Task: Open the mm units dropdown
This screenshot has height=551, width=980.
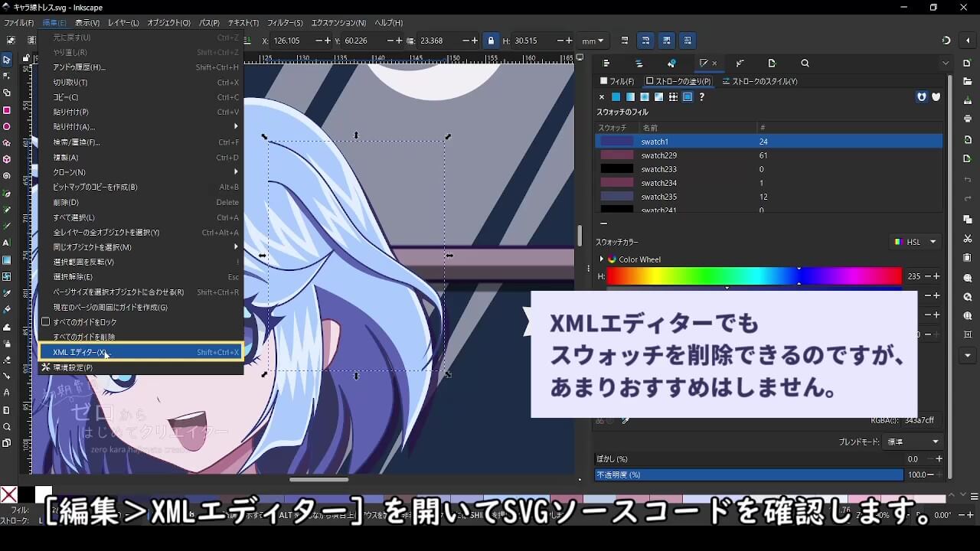Action: point(593,41)
